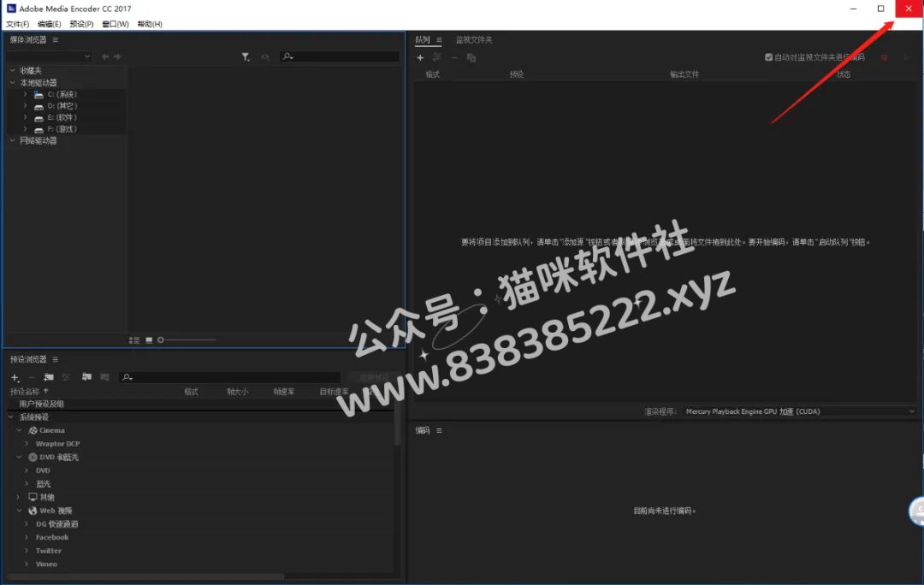
Task: Click the Import Presets icon
Action: point(86,377)
